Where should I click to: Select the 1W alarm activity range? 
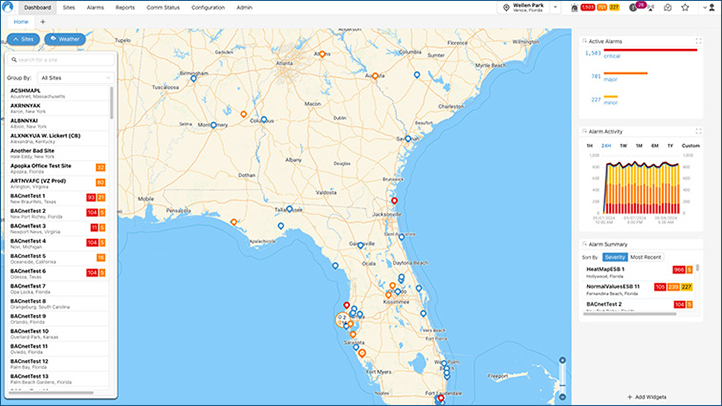tap(623, 145)
